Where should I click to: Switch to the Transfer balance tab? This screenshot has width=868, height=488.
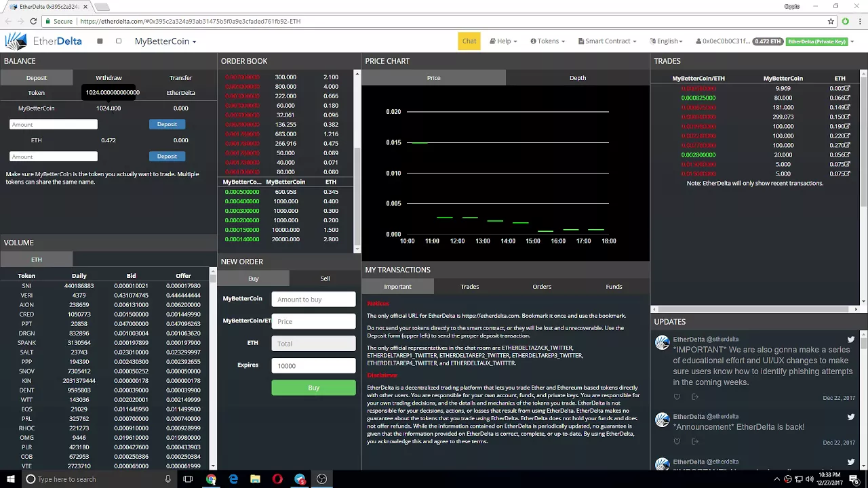pos(181,78)
